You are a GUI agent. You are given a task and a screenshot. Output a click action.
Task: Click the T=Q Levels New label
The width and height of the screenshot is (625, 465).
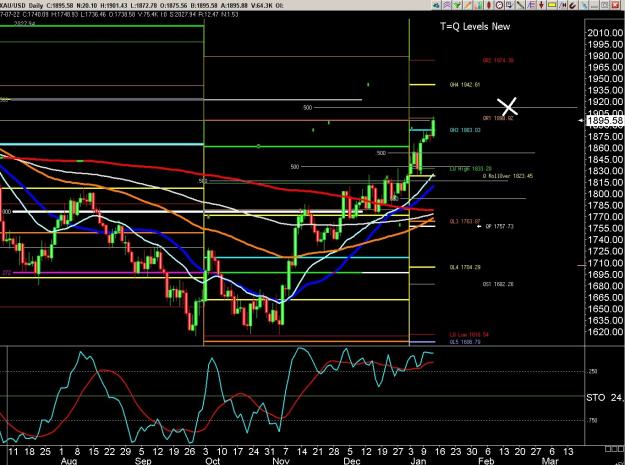coord(475,27)
